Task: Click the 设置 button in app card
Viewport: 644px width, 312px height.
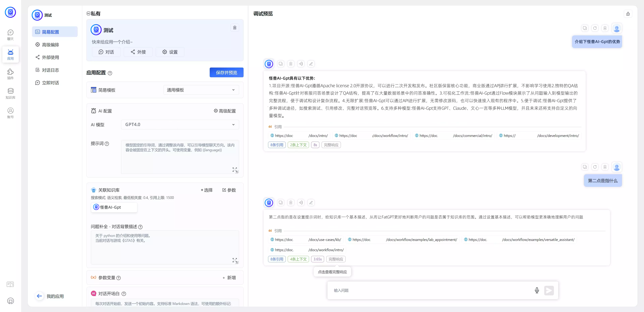Action: pos(170,52)
